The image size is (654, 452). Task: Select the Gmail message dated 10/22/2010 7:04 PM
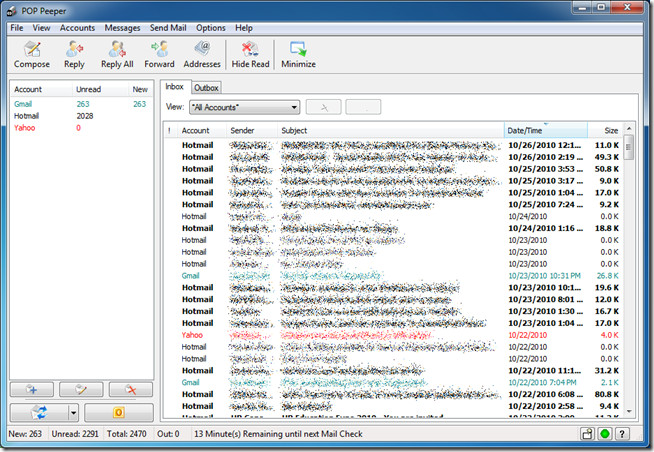click(393, 382)
